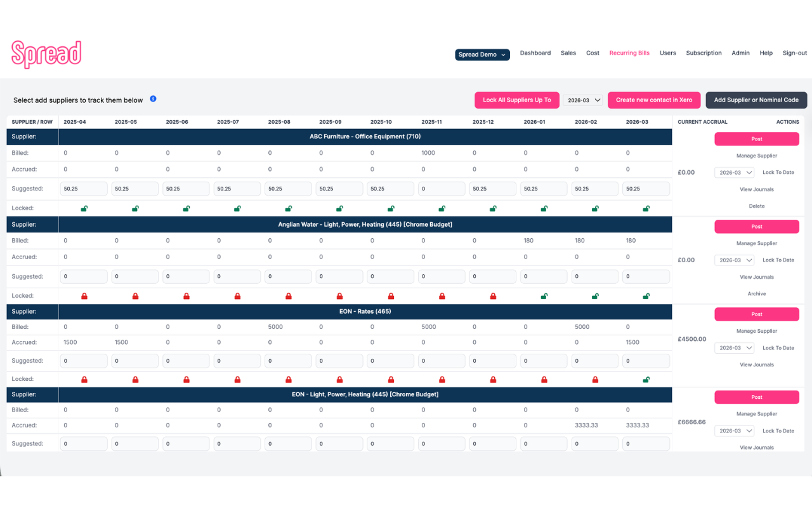Click the locked padlock for Anglian Water 2025-04
Image resolution: width=812 pixels, height=508 pixels.
[x=84, y=295]
